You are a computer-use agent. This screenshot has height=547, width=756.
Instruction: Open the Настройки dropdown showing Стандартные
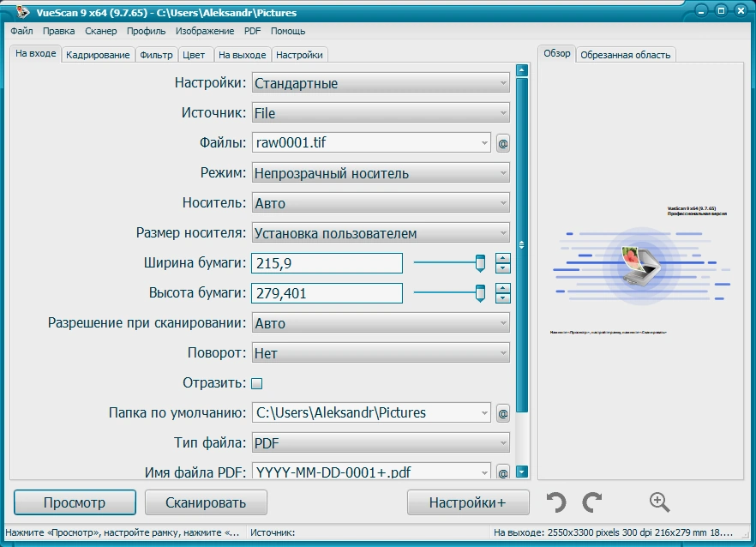381,83
